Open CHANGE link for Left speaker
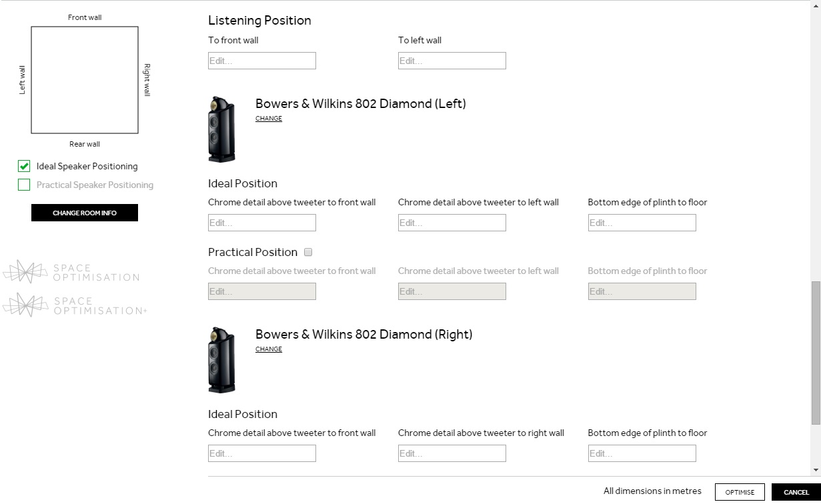 pos(269,119)
